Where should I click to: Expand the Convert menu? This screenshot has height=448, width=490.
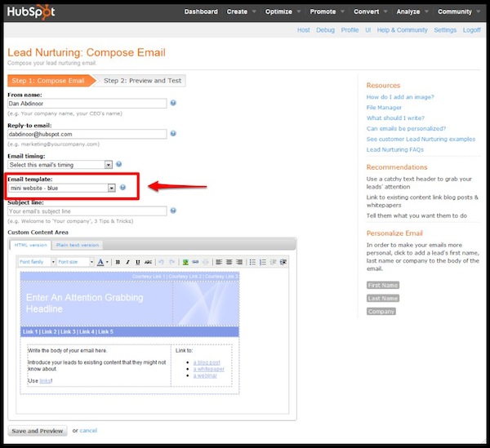point(371,11)
